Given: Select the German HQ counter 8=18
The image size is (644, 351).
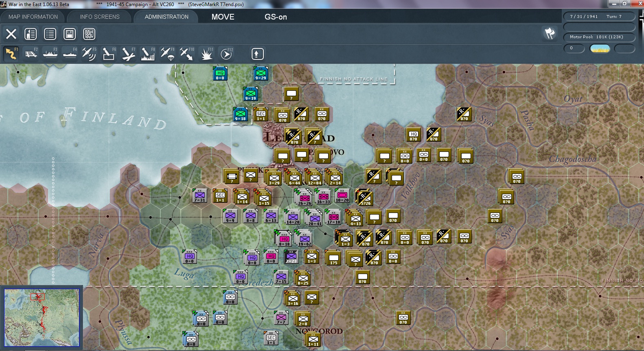Looking at the screenshot, I should click(x=284, y=239).
